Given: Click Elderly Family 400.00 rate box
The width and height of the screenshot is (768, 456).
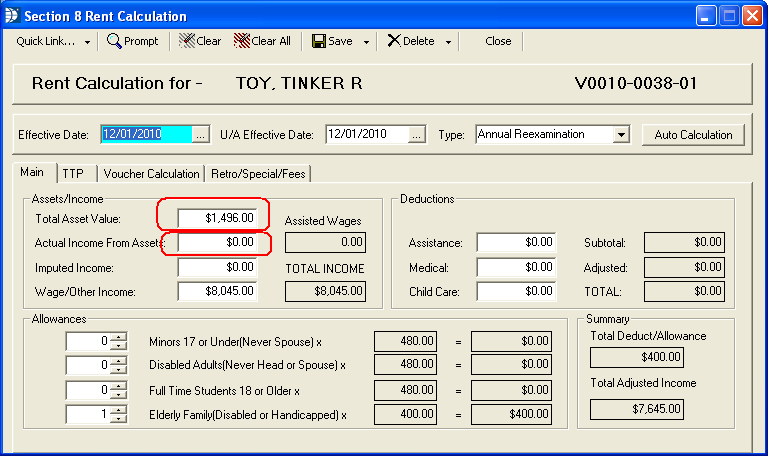Looking at the screenshot, I should (x=406, y=414).
